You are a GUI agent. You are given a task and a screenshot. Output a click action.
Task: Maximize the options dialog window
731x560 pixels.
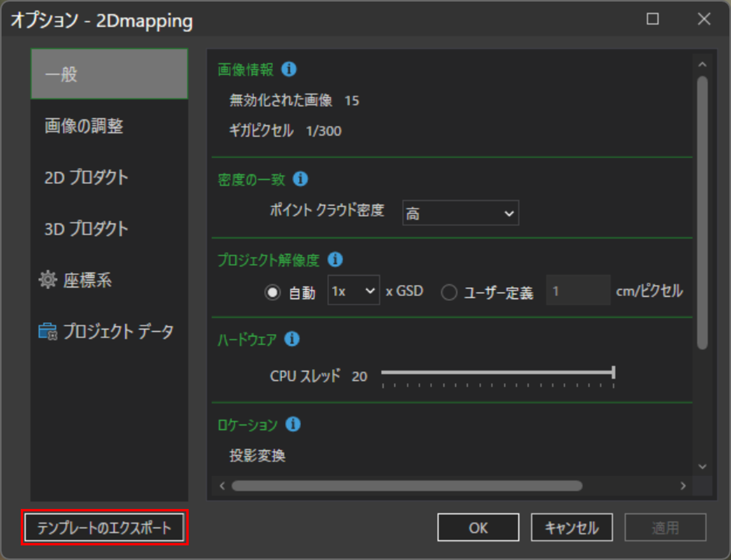652,19
